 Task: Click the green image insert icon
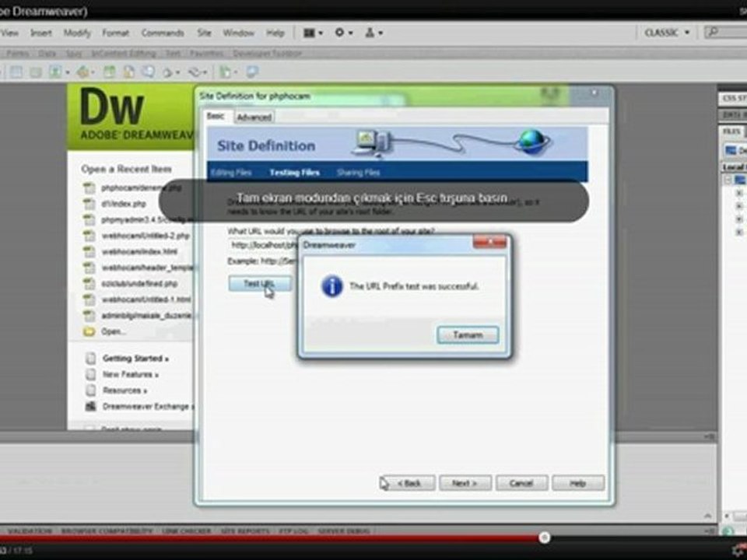tap(55, 72)
